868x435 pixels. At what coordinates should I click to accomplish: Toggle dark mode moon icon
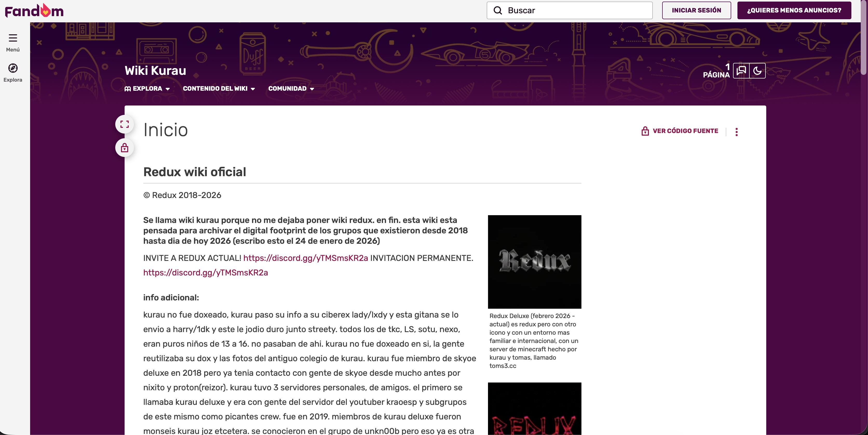(757, 70)
